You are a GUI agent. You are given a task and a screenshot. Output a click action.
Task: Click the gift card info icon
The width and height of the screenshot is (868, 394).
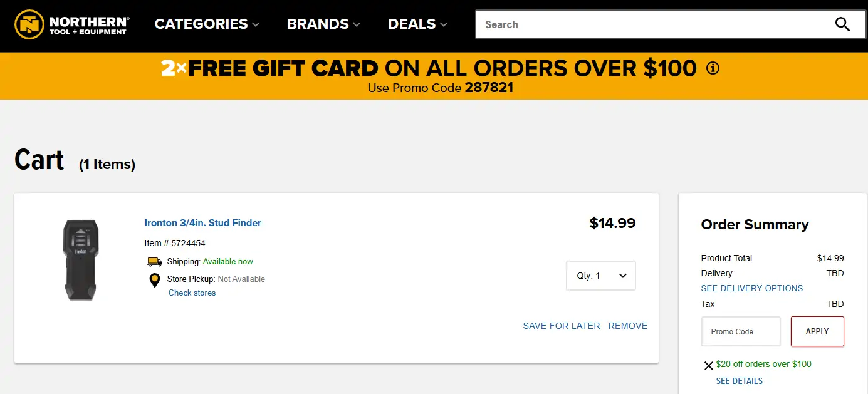[713, 68]
